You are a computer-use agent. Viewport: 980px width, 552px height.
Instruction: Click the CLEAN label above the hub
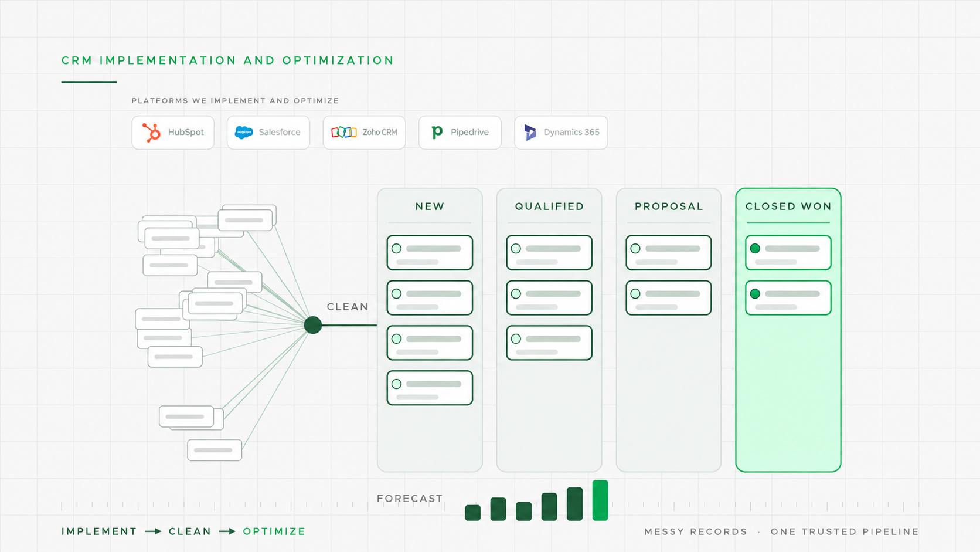348,307
